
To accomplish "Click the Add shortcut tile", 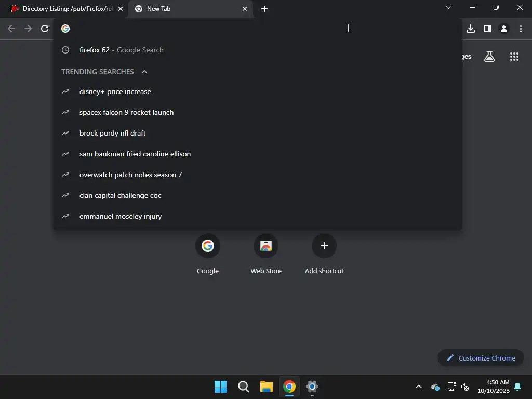I will (324, 254).
